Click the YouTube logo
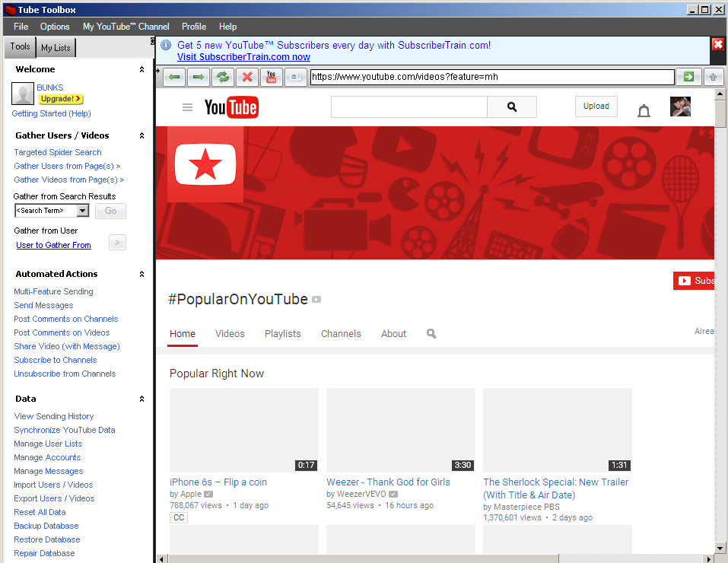The image size is (728, 563). [231, 107]
